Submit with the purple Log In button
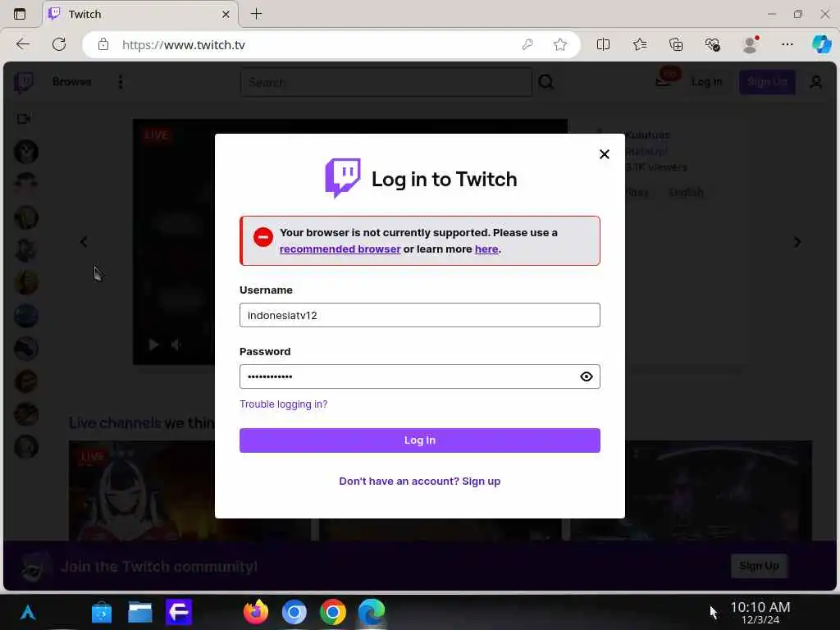 pyautogui.click(x=419, y=441)
